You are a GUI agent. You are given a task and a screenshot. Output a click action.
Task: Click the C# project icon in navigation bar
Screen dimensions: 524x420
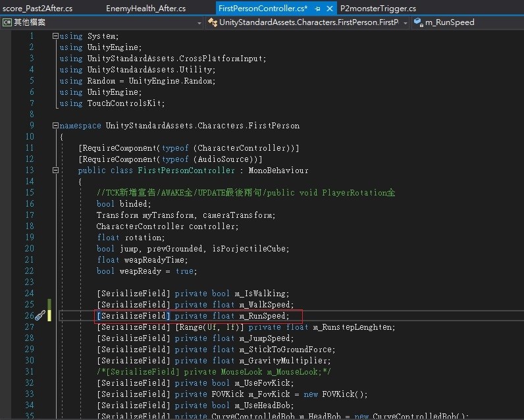click(7, 22)
